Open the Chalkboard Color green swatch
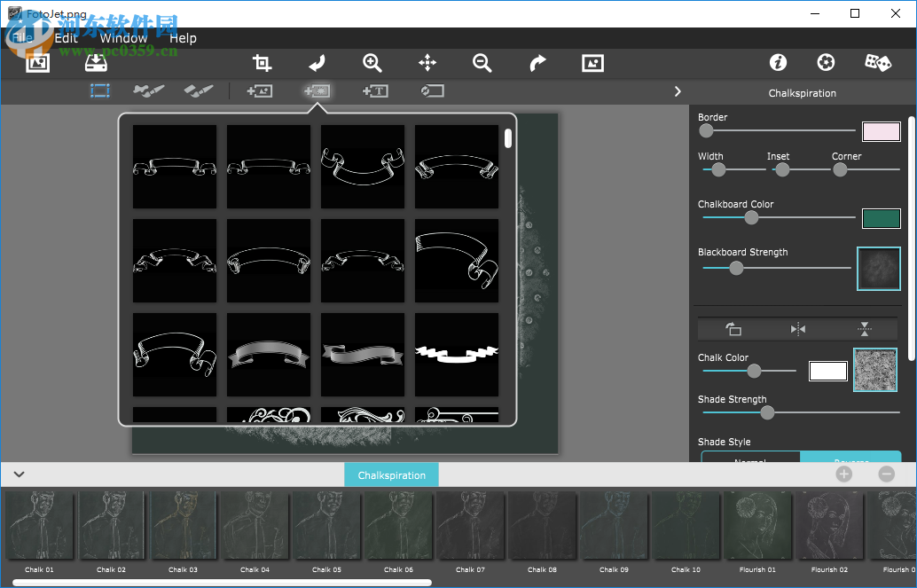The image size is (917, 588). tap(881, 218)
